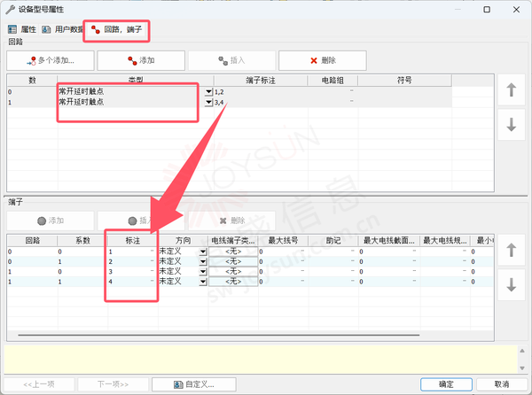Click the red 删除 delete circuit button

pos(322,60)
